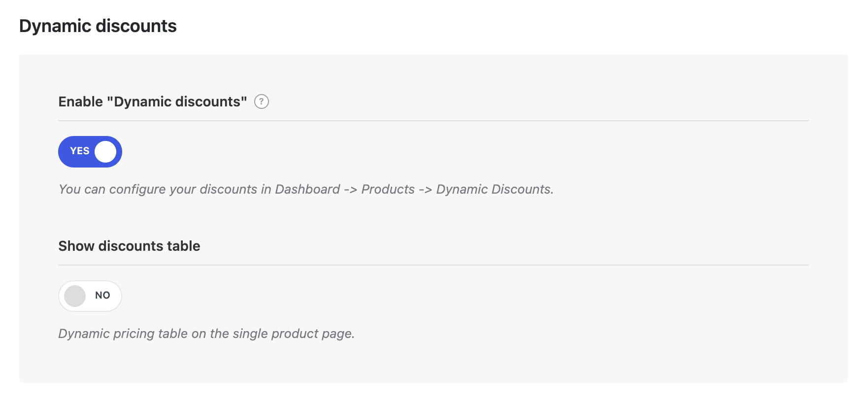Click white knob on the YES switch
868x404 pixels.
click(105, 152)
